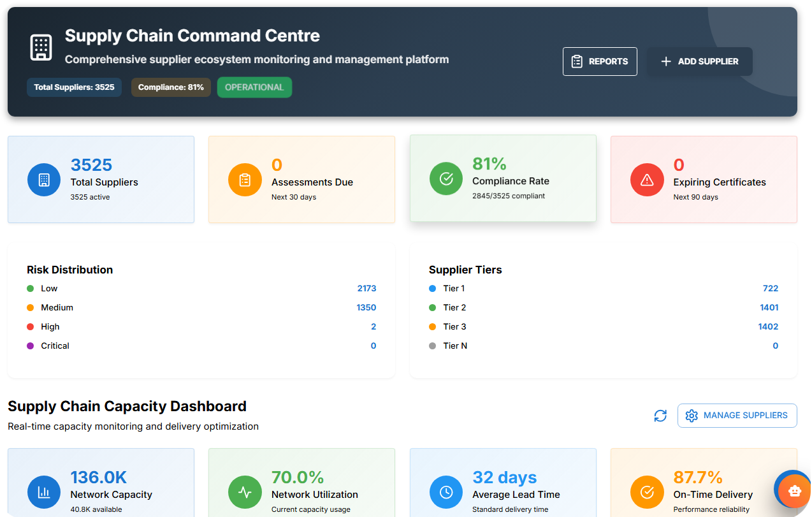Click the Medium risk count 1350
Screen dimensions: 812x517
click(366, 308)
